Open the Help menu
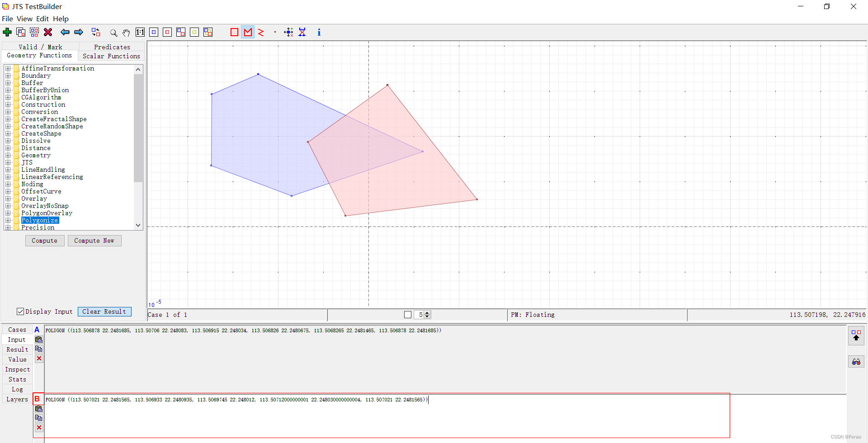This screenshot has height=443, width=868. point(61,19)
